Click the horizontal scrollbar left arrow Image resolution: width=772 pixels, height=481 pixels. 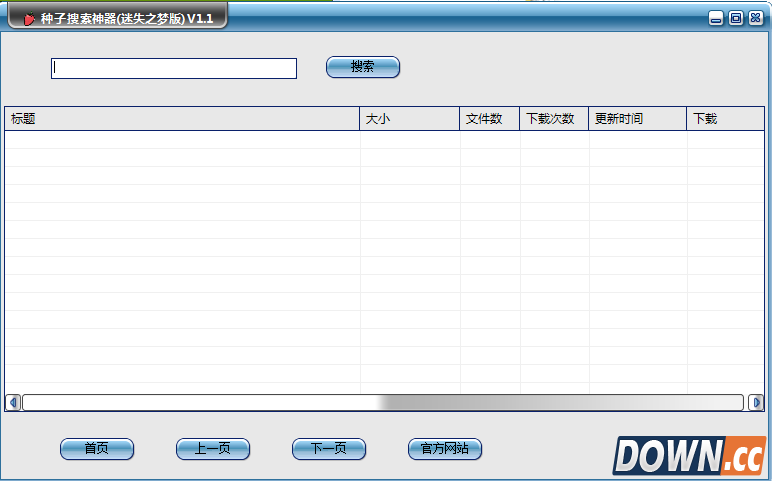[x=13, y=402]
